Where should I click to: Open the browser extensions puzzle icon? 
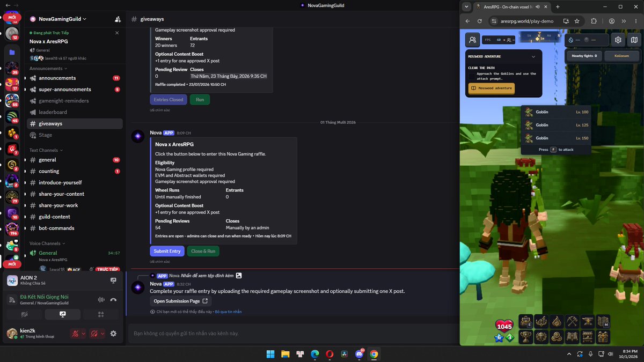coord(594,21)
